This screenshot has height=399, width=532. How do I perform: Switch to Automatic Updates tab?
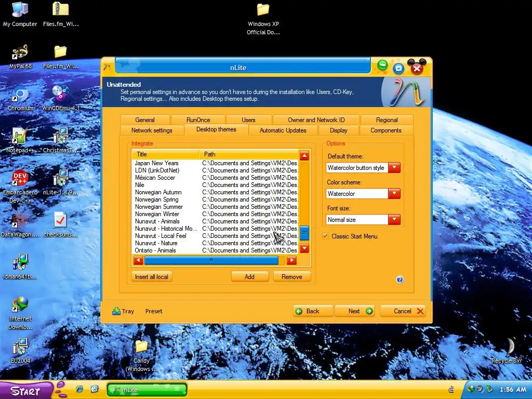pos(283,130)
